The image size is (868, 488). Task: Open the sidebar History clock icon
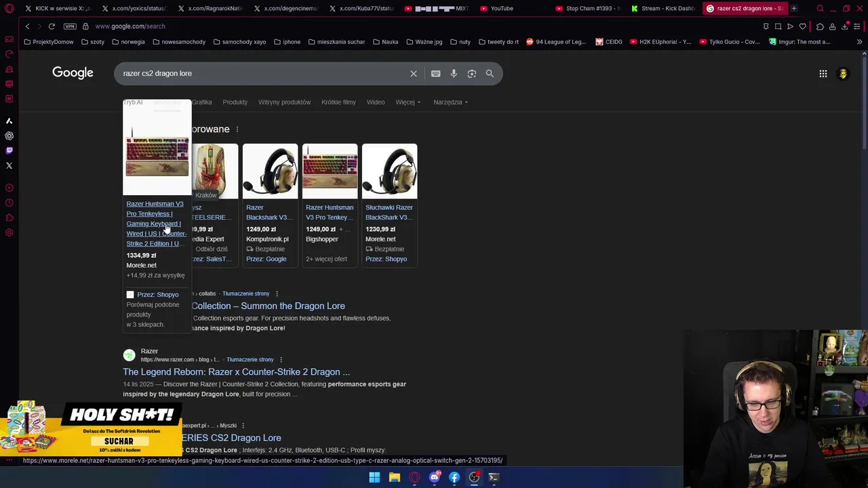9,203
